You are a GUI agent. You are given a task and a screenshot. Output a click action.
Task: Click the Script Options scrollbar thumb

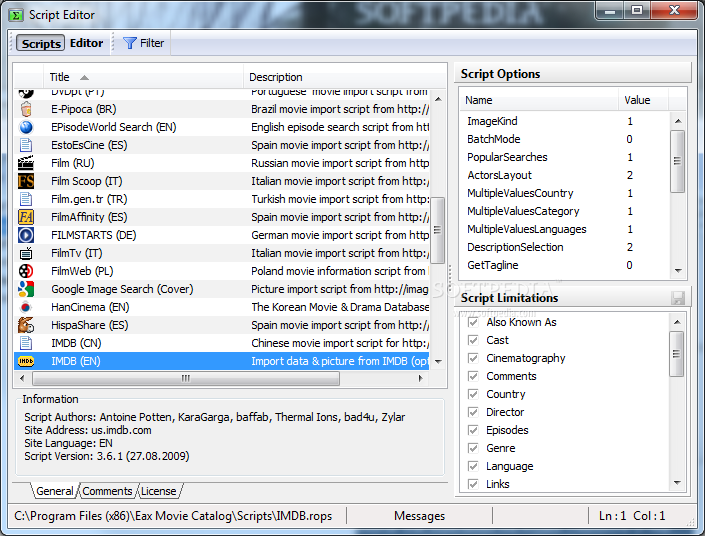pos(678,161)
